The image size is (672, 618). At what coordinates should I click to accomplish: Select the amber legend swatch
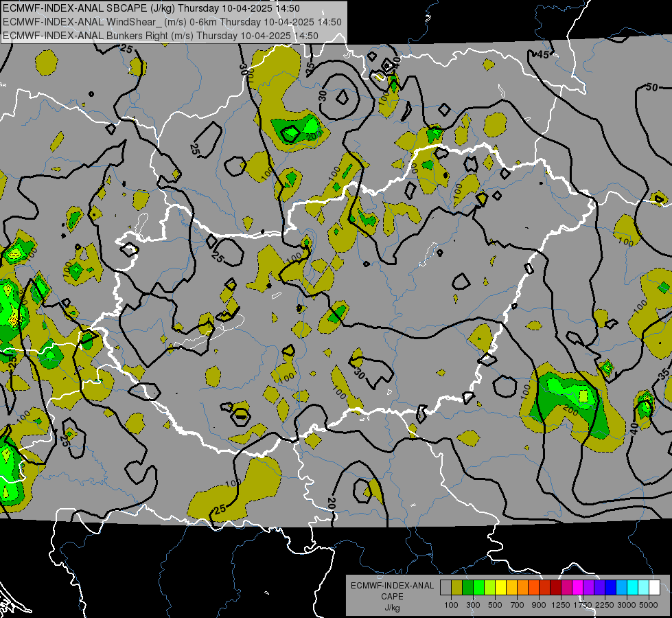[511, 588]
